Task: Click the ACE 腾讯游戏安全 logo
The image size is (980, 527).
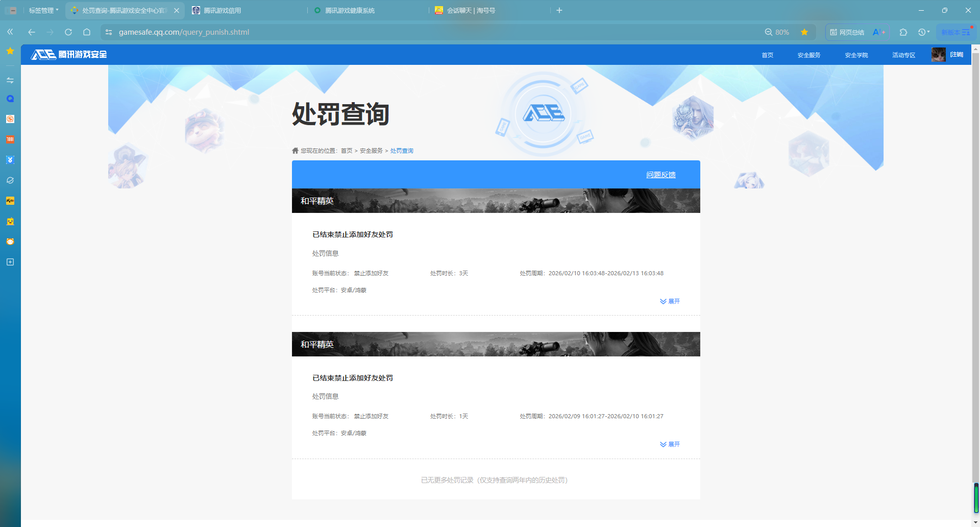Action: [x=69, y=54]
